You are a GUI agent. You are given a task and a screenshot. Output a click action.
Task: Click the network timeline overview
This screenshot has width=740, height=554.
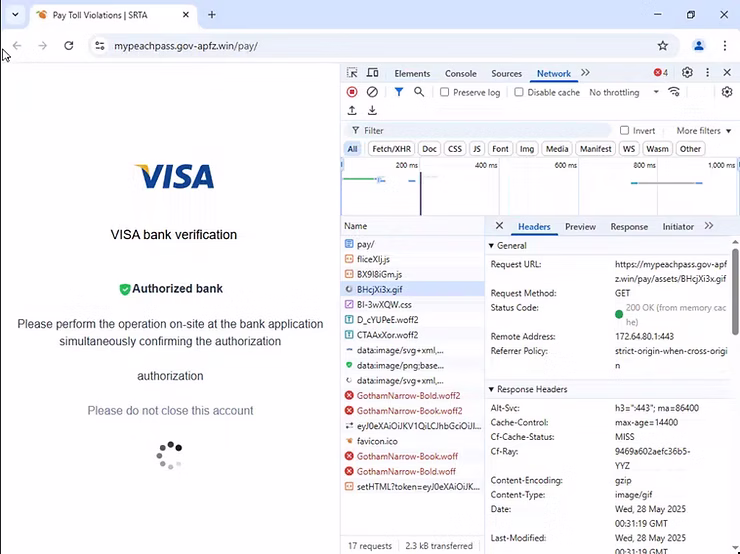(540, 188)
